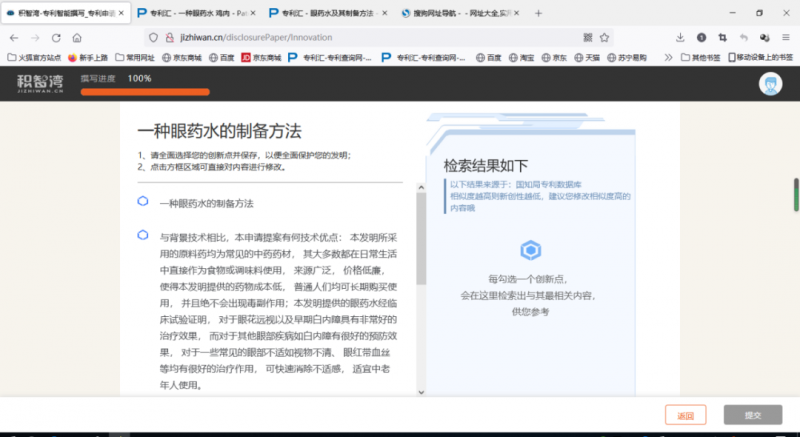This screenshot has height=437, width=800.
Task: Click the blue hexagon icon in results panel
Action: pos(531,250)
